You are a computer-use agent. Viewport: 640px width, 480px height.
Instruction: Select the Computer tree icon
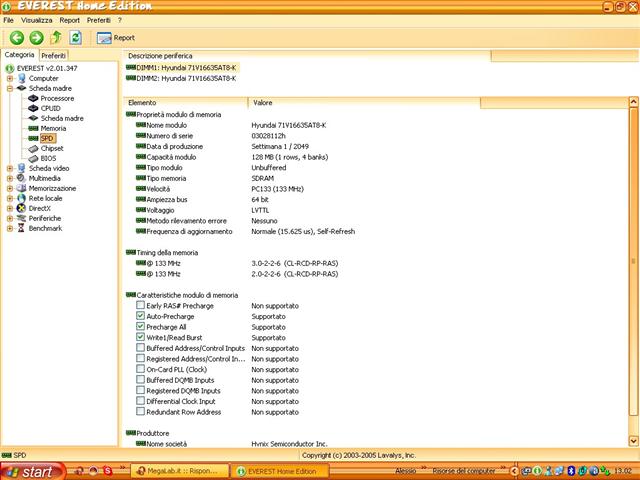22,78
